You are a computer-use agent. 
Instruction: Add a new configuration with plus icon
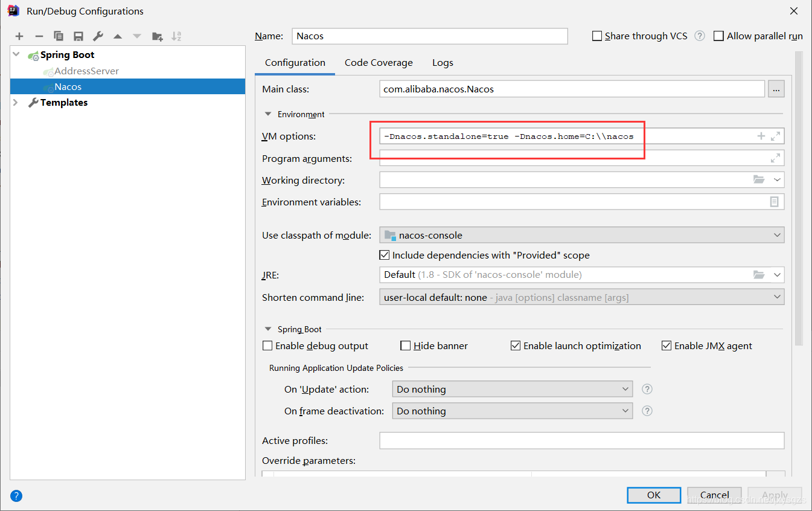click(x=19, y=36)
